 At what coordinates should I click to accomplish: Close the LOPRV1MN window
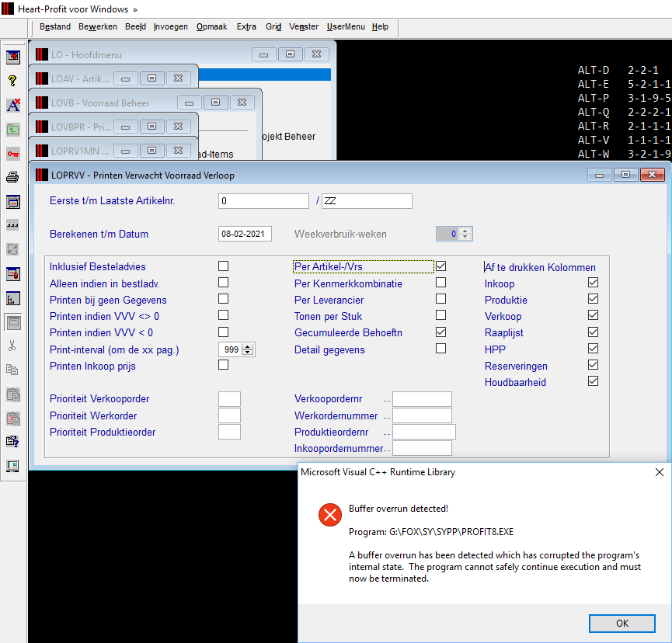tap(178, 151)
